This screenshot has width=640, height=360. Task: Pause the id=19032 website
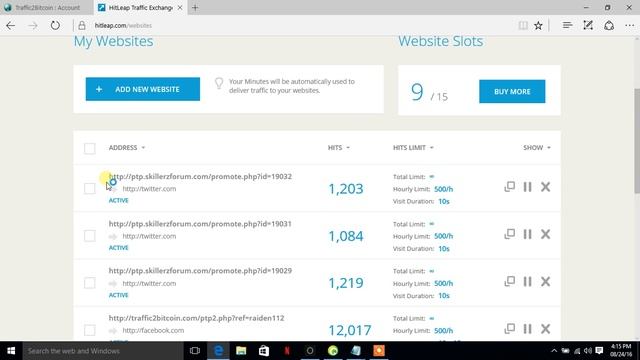click(x=527, y=187)
